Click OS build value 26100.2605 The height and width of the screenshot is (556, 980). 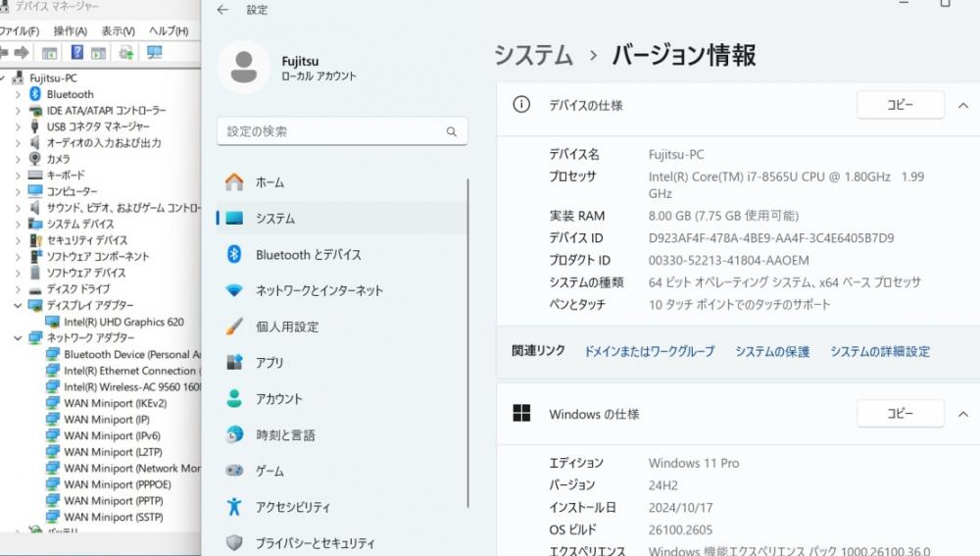pyautogui.click(x=680, y=530)
